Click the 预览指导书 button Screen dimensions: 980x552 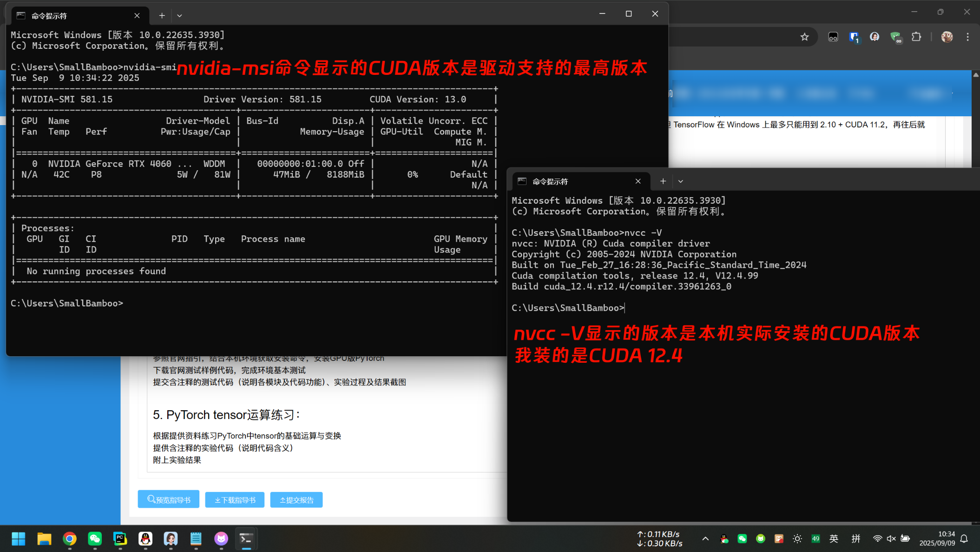pyautogui.click(x=168, y=499)
